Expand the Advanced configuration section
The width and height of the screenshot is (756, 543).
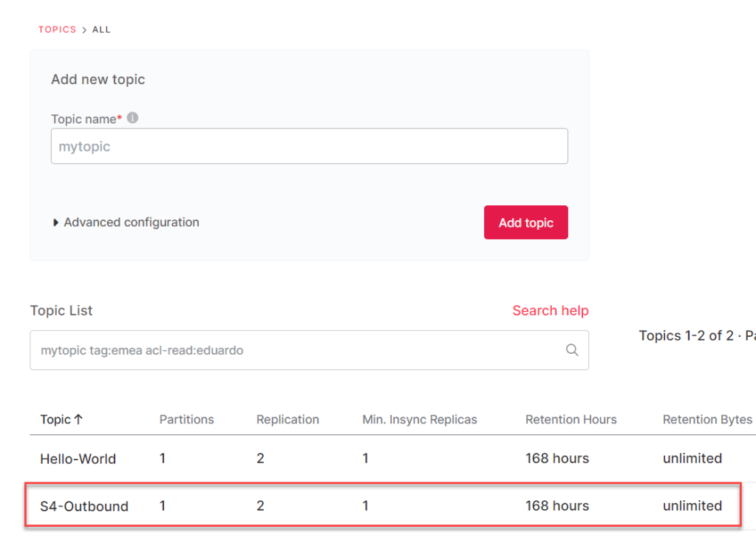(x=126, y=222)
